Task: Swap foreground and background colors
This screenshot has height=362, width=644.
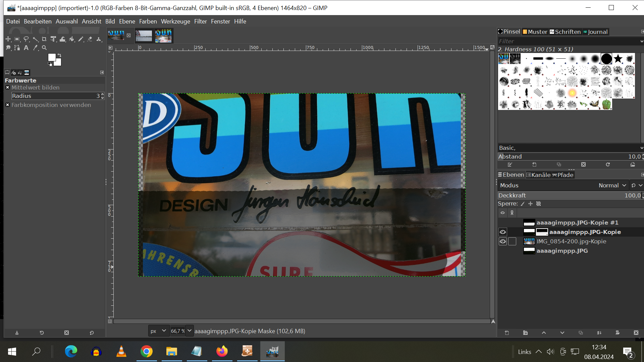Action: (59, 55)
